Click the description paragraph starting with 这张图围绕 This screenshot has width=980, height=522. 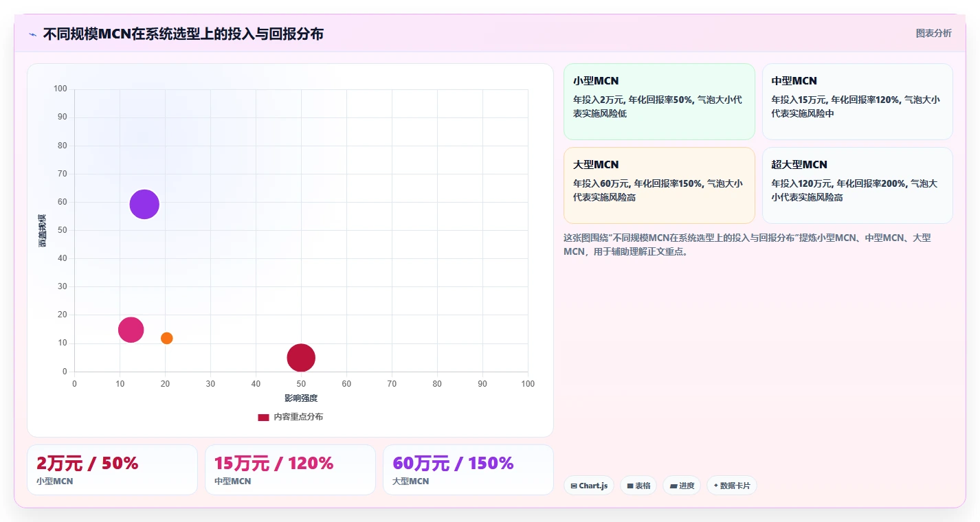point(747,245)
